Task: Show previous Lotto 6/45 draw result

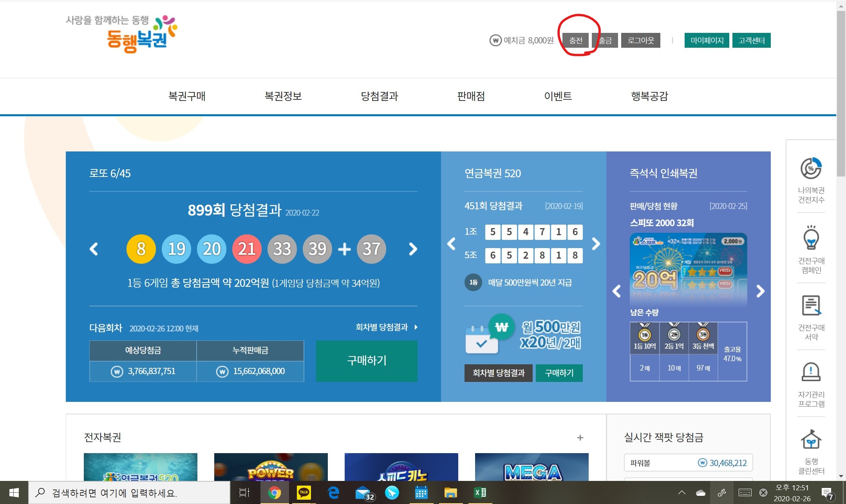Action: (x=94, y=249)
